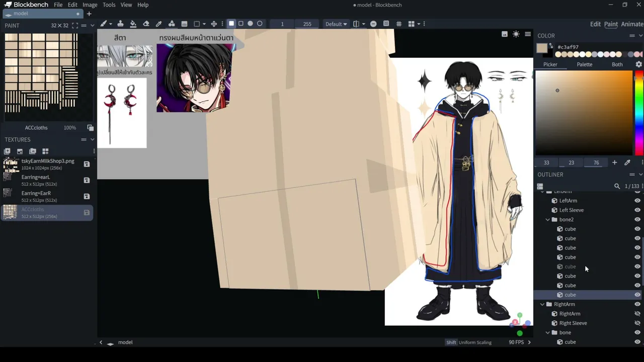Image resolution: width=644 pixels, height=362 pixels.
Task: Close the model project tab
Action: [x=77, y=14]
